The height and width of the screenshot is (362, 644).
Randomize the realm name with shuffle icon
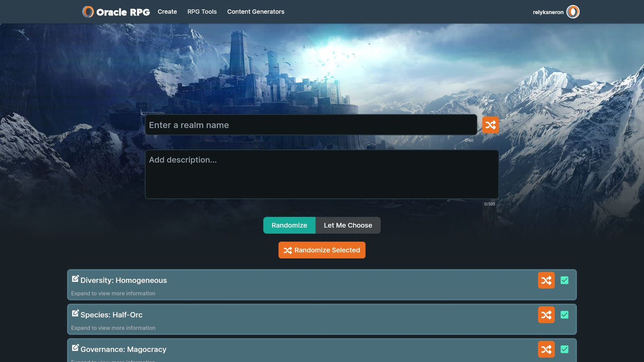coord(490,125)
